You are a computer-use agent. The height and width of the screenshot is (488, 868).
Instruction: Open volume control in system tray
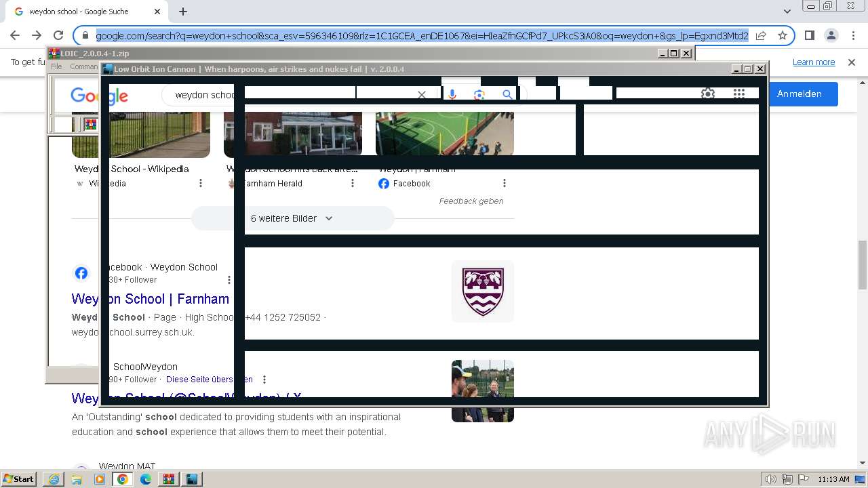[x=771, y=479]
